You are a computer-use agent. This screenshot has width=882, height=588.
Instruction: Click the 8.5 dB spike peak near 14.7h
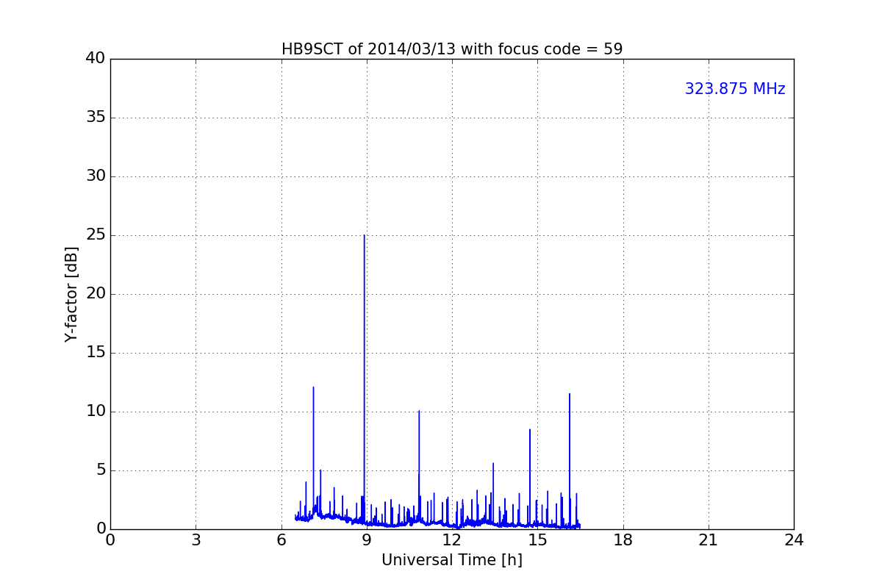(529, 429)
